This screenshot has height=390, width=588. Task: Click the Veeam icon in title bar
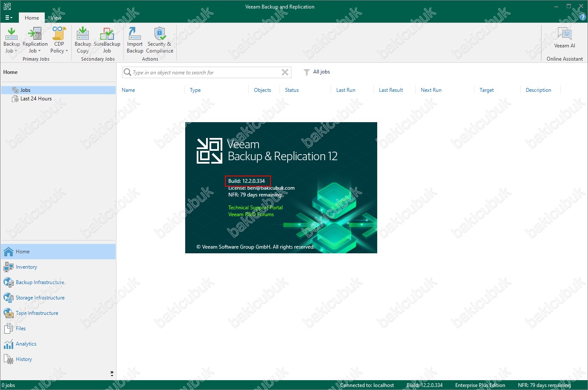tap(7, 6)
